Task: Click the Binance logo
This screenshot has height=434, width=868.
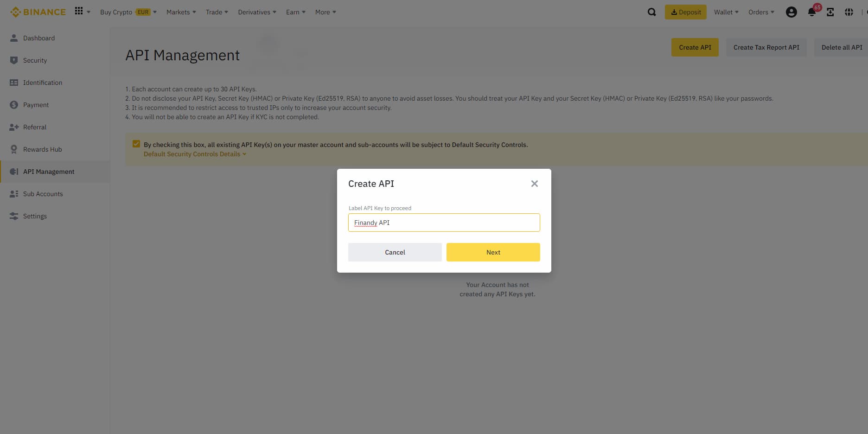Action: click(x=38, y=12)
